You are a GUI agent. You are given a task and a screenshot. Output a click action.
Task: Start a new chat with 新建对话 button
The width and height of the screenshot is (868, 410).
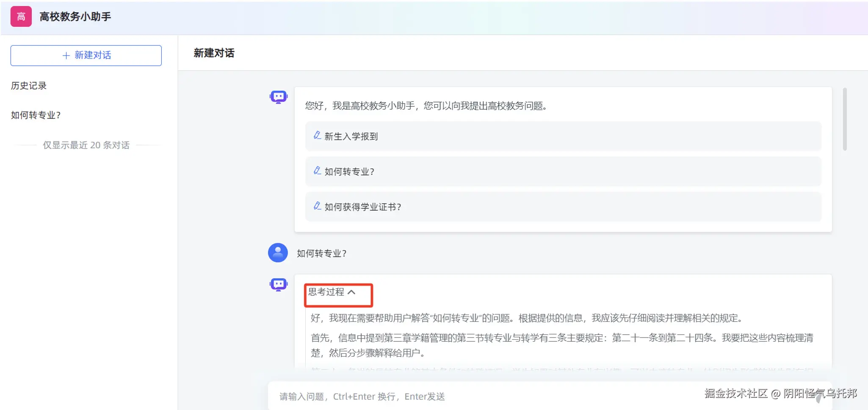[x=86, y=55]
